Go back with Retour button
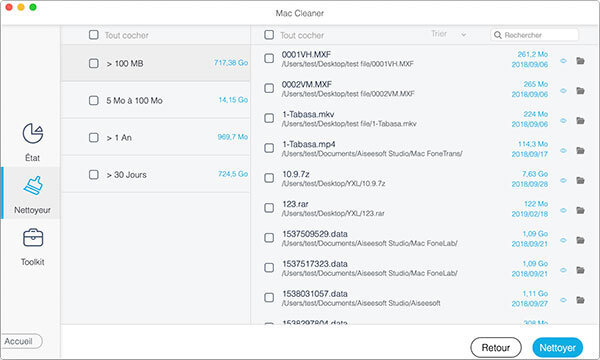This screenshot has width=600, height=360. click(496, 347)
